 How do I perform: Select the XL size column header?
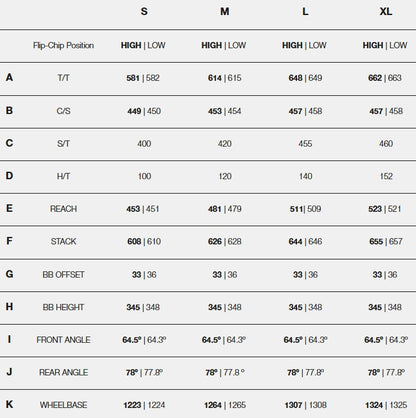click(x=386, y=11)
